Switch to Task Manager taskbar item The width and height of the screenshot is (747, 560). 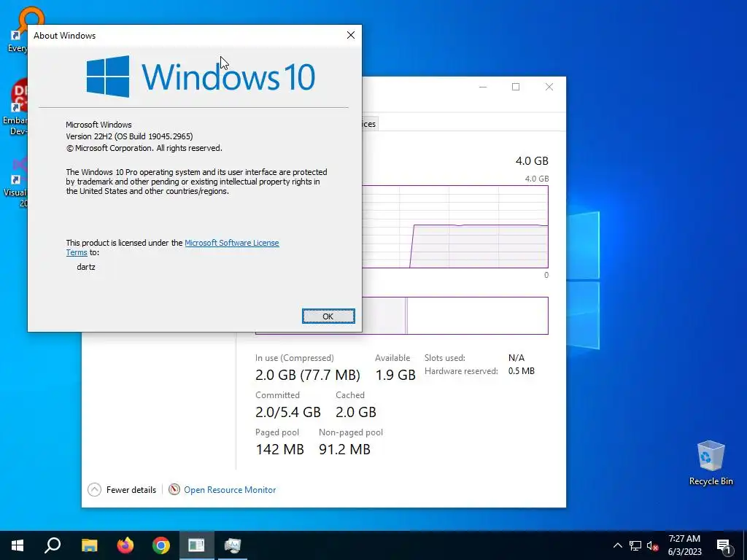233,545
